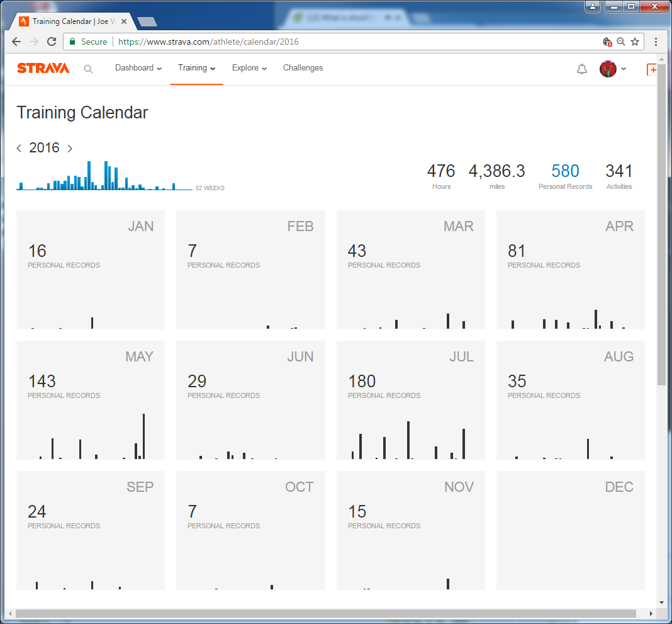
Task: Click the profile avatar picture
Action: pyautogui.click(x=608, y=69)
